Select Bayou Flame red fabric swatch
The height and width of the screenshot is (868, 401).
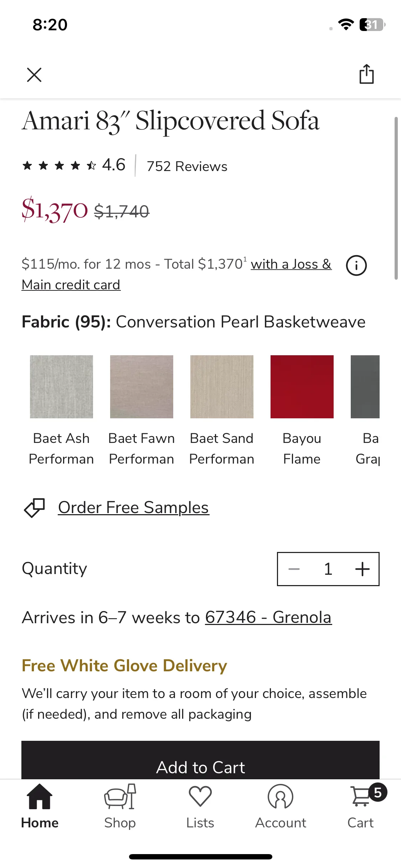[x=302, y=387]
